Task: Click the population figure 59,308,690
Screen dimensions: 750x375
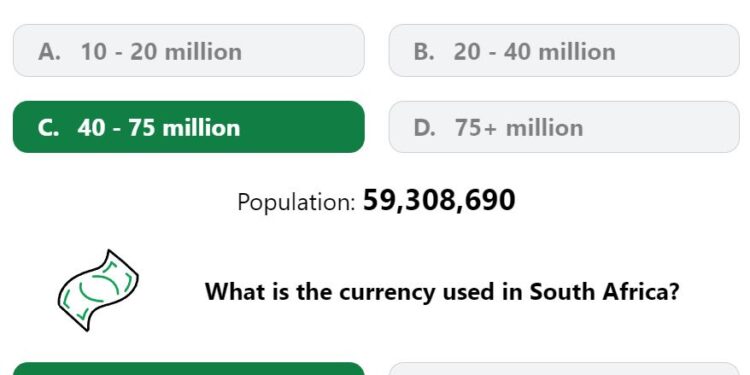Action: coord(439,200)
